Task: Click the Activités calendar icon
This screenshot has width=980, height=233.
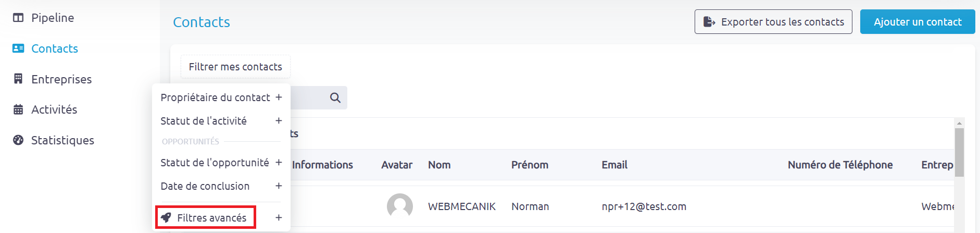Action: 18,109
